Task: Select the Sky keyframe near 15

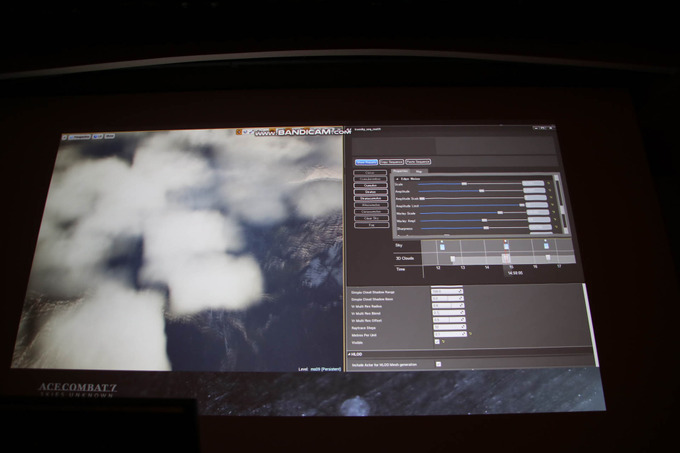Action: click(506, 246)
